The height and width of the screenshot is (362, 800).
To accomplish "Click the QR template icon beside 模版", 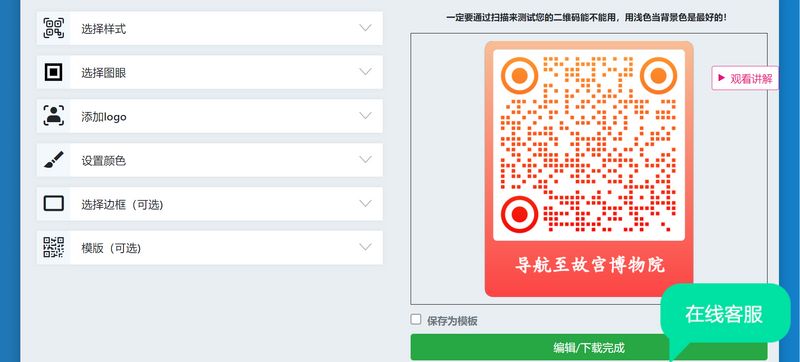I will pyautogui.click(x=54, y=247).
